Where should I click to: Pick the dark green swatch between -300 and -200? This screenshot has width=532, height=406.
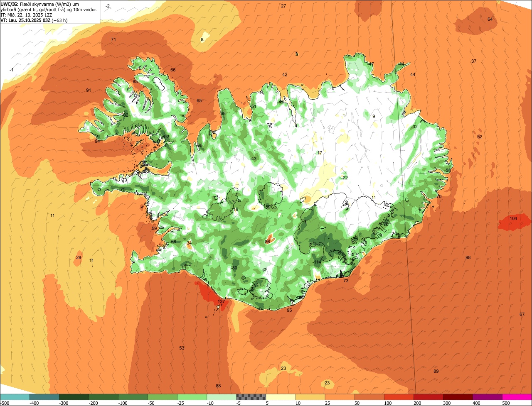pos(74,397)
